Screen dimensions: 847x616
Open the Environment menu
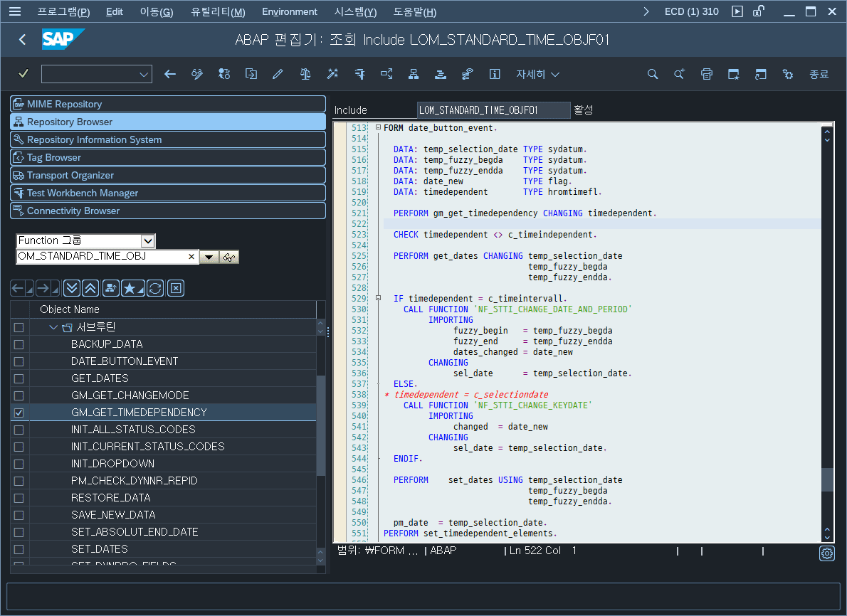pyautogui.click(x=289, y=12)
